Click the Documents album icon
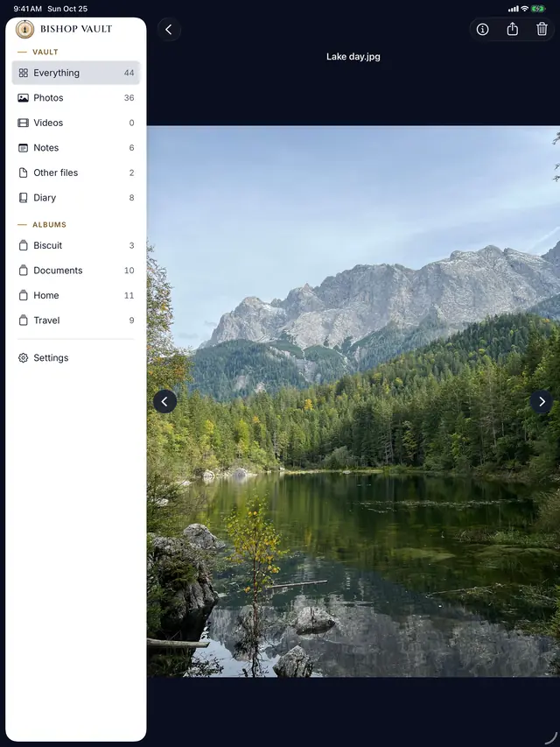This screenshot has height=747, width=560. [x=23, y=270]
